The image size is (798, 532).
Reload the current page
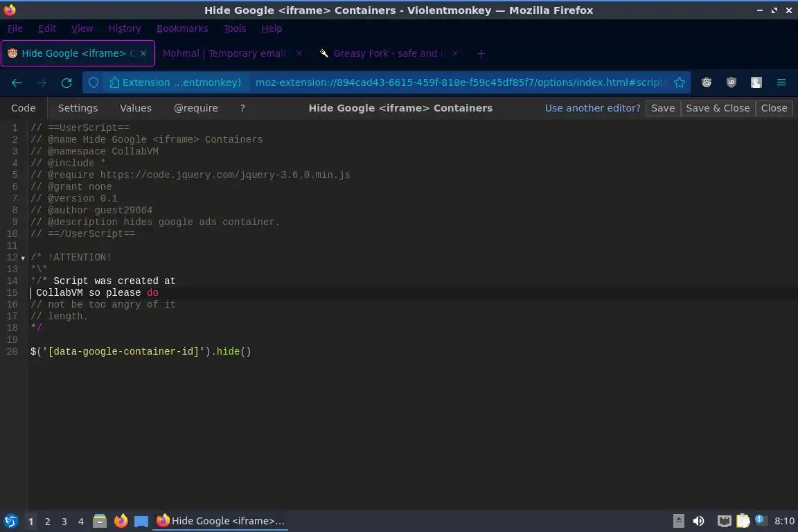coord(66,82)
